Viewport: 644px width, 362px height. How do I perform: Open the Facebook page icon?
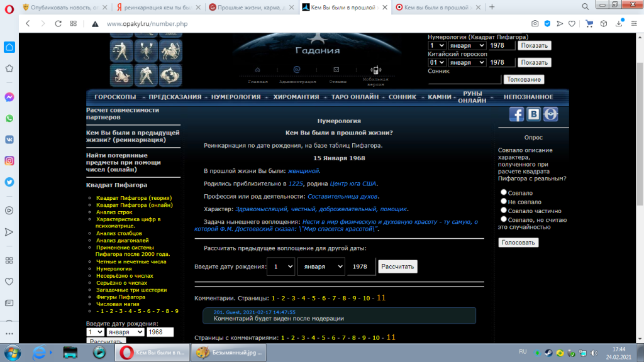click(516, 114)
